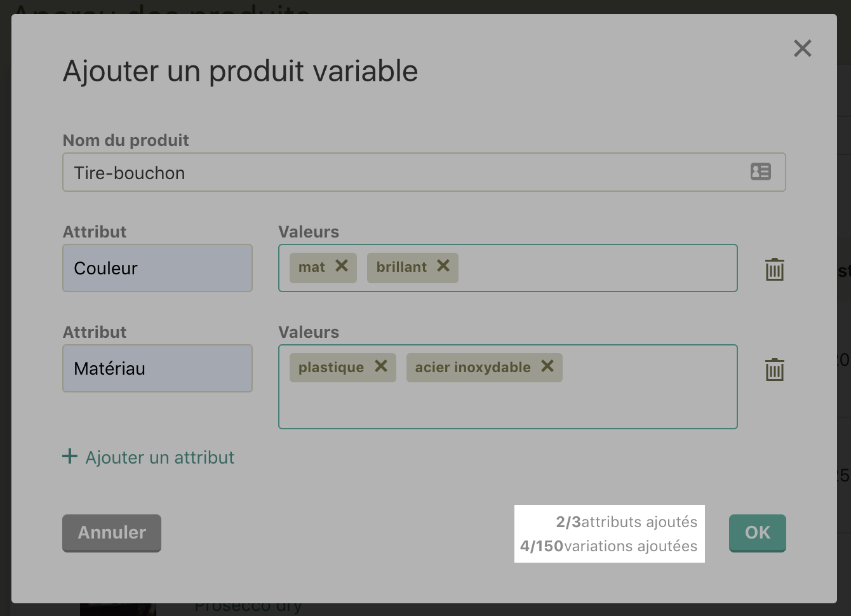Click inside the Couleur values box
Screen dimensions: 851x616
[597, 268]
